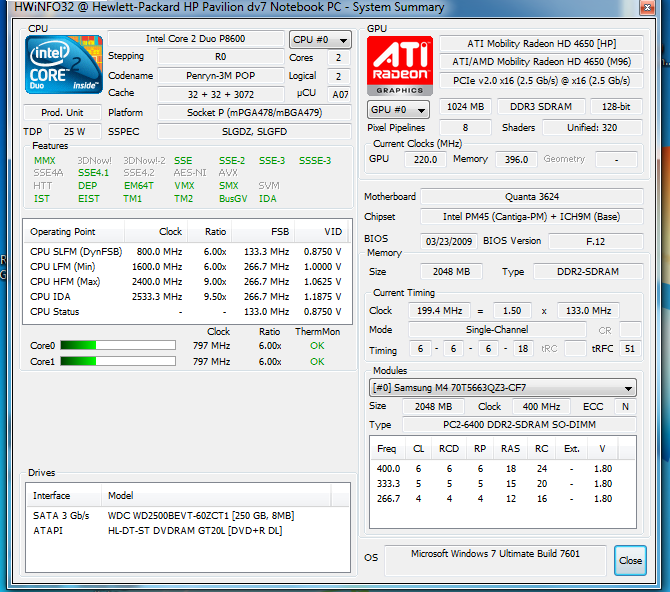Click the Single-Channel mode field

coord(497,330)
